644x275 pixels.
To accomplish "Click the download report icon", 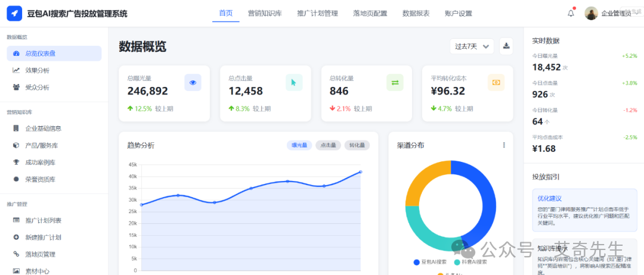I will [506, 46].
